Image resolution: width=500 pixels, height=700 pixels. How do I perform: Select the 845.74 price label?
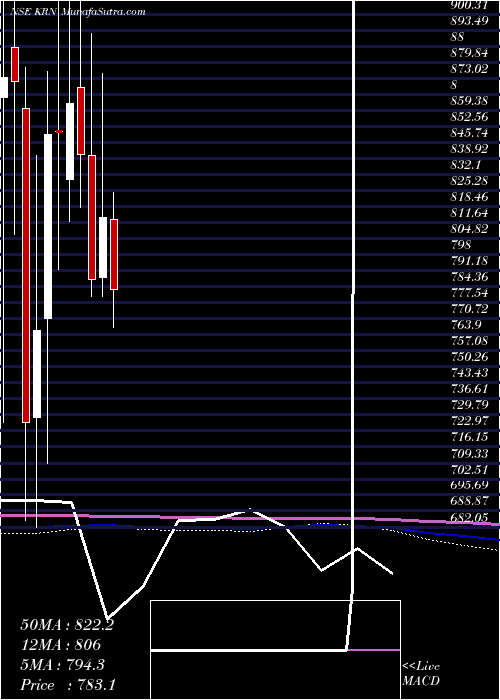(x=470, y=133)
